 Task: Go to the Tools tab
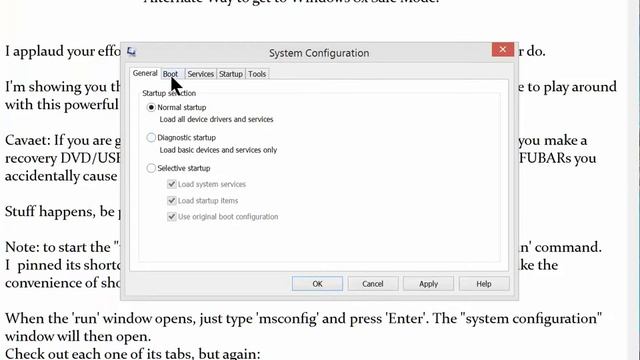[x=257, y=74]
